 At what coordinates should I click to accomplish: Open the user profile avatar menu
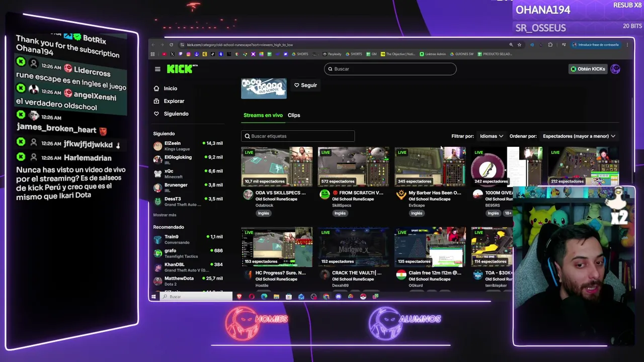tap(615, 69)
